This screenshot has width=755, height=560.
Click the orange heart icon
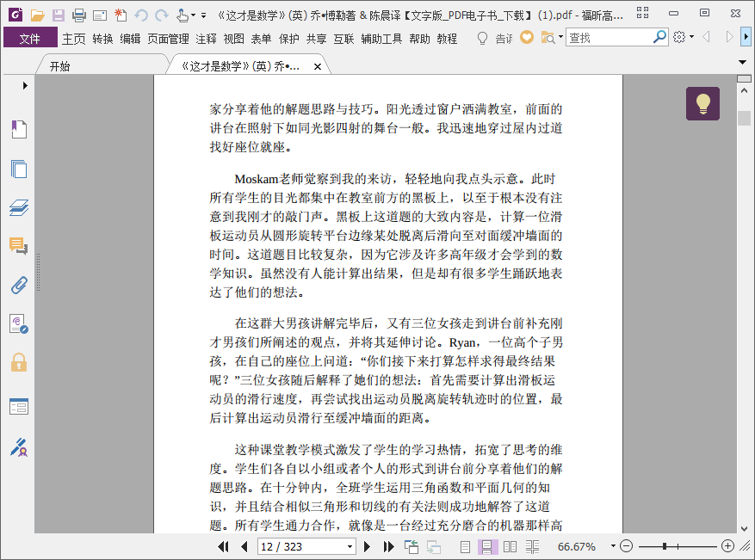point(527,37)
